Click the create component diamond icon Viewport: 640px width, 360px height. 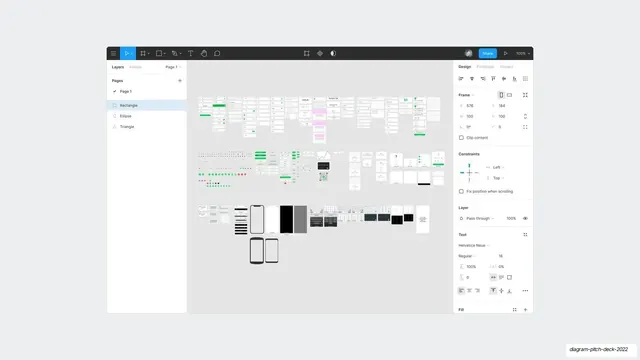point(320,53)
